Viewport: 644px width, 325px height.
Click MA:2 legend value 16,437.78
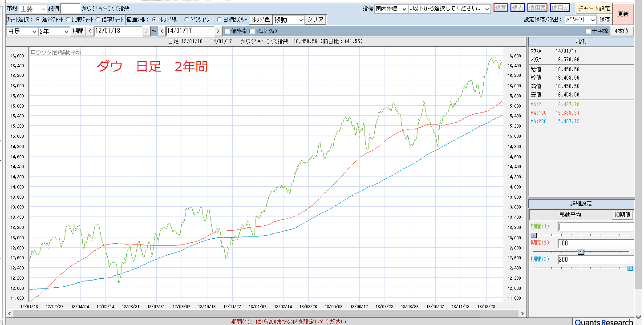tap(567, 104)
